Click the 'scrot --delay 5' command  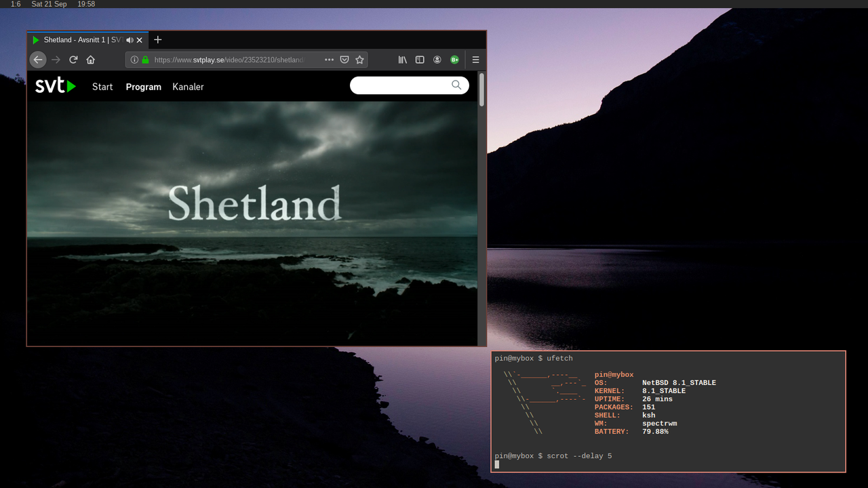click(x=579, y=456)
